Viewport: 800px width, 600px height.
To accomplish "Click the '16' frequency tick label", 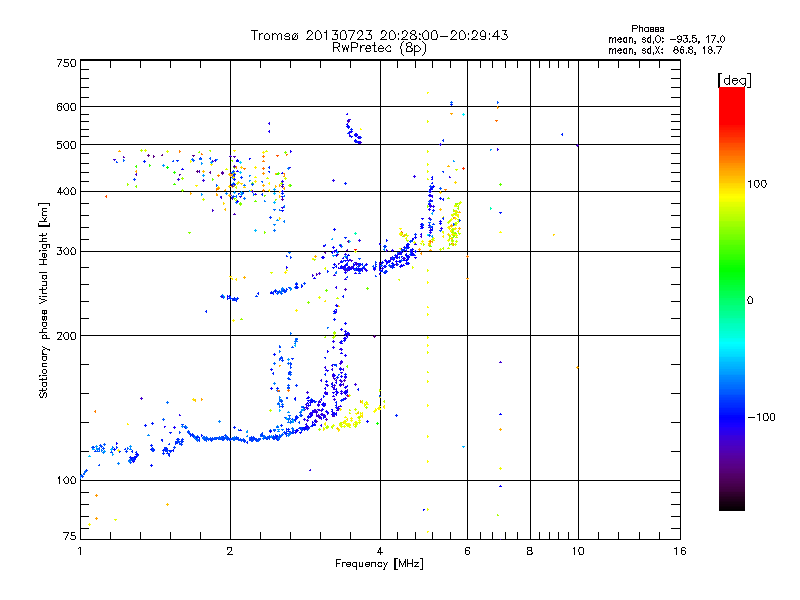I will (x=680, y=551).
